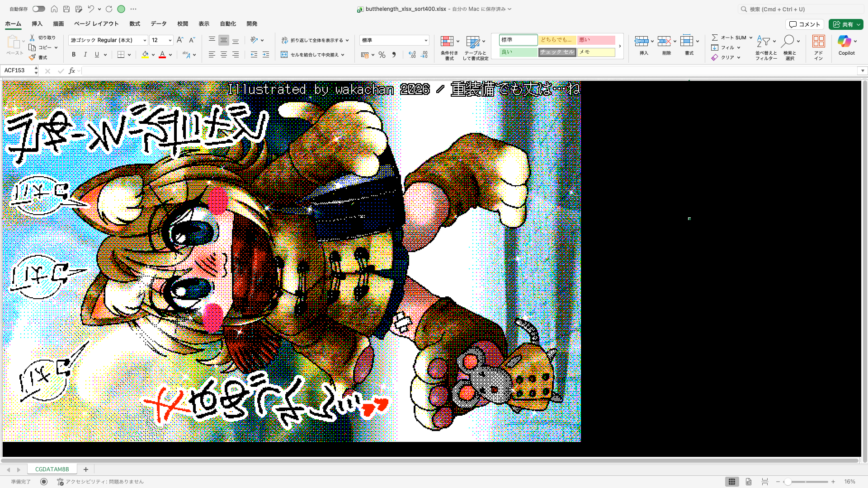Screen dimensions: 868x488
Task: Open the comments with コメント button
Action: pyautogui.click(x=805, y=24)
